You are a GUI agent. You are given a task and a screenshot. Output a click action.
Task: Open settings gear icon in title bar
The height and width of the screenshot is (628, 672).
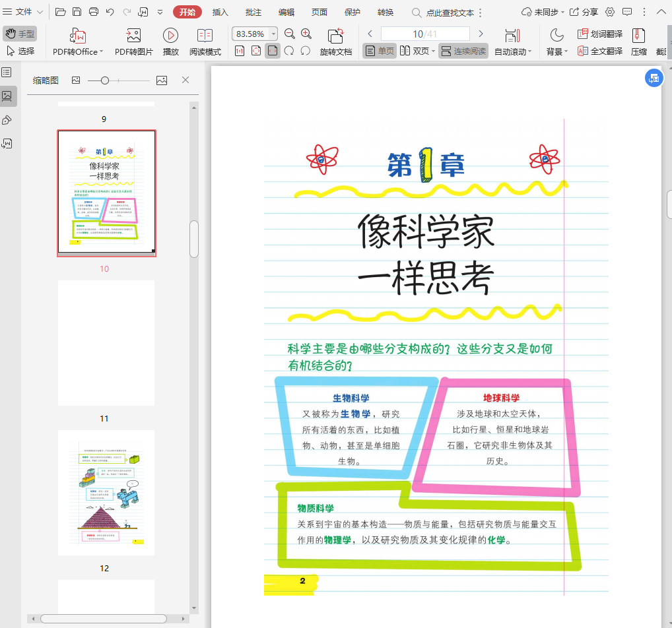click(x=610, y=12)
